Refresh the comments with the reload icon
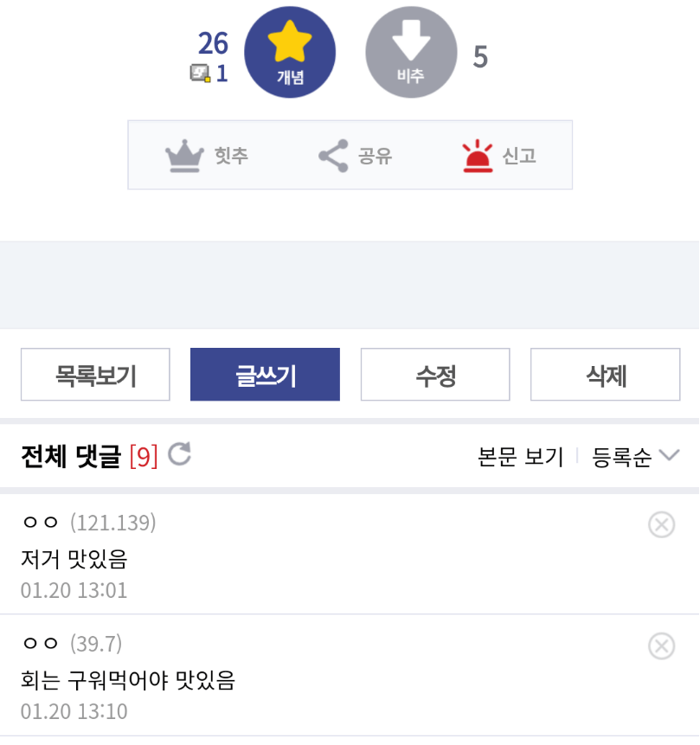 pyautogui.click(x=180, y=454)
